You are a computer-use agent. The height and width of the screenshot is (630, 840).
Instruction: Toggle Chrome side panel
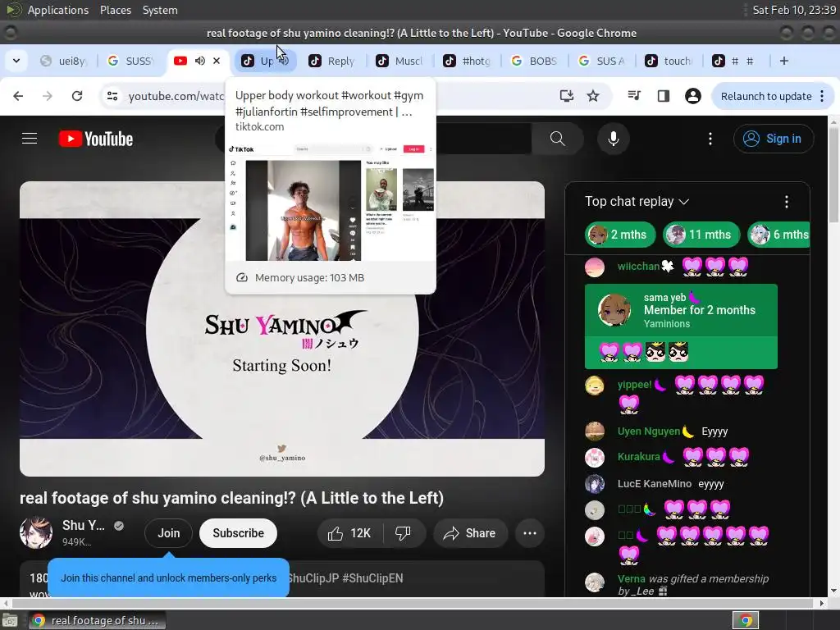pos(663,96)
